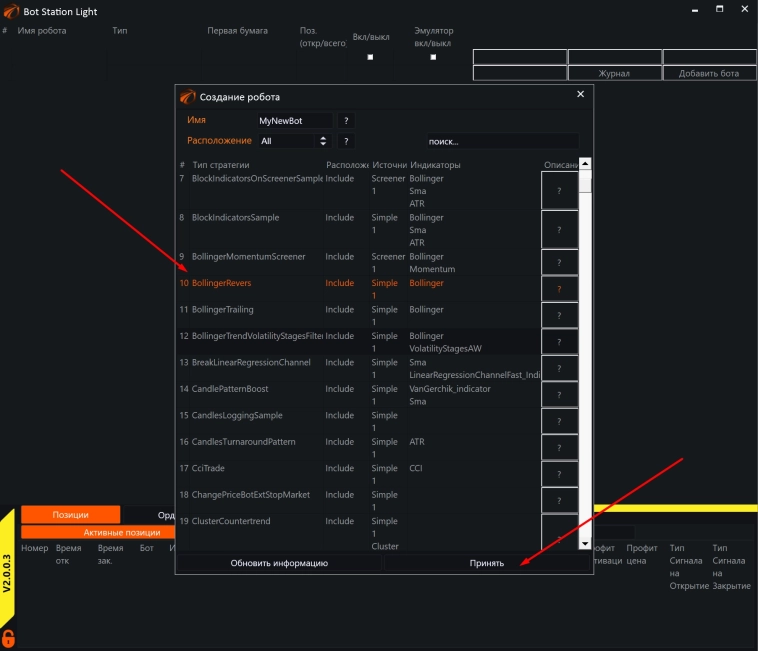The image size is (758, 651).
Task: Toggle the Вкл/выкл checkbox
Action: 370,57
